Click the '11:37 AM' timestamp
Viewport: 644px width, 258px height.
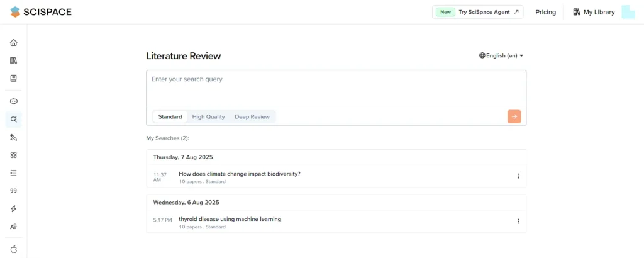(160, 177)
